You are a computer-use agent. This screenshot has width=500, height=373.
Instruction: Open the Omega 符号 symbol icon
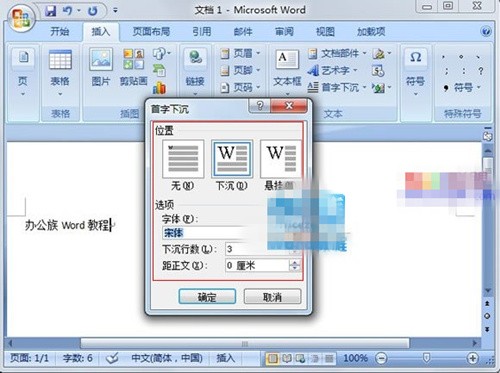coord(415,57)
